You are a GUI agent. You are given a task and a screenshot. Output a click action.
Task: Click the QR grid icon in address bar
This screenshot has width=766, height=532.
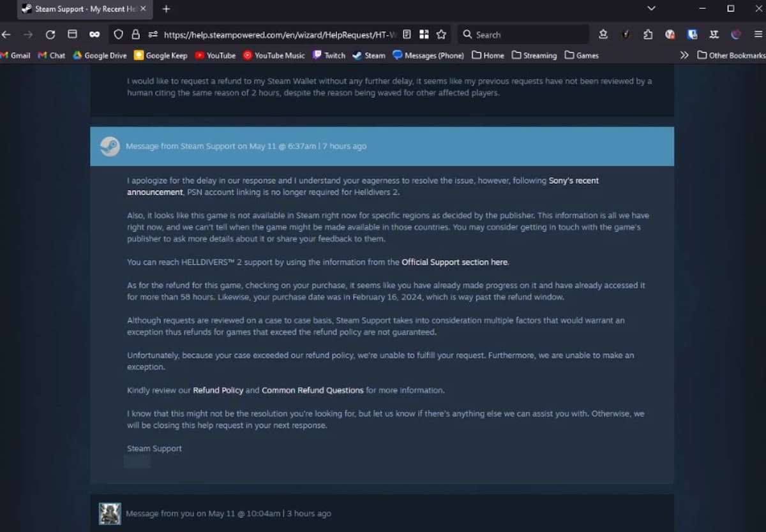pyautogui.click(x=424, y=34)
